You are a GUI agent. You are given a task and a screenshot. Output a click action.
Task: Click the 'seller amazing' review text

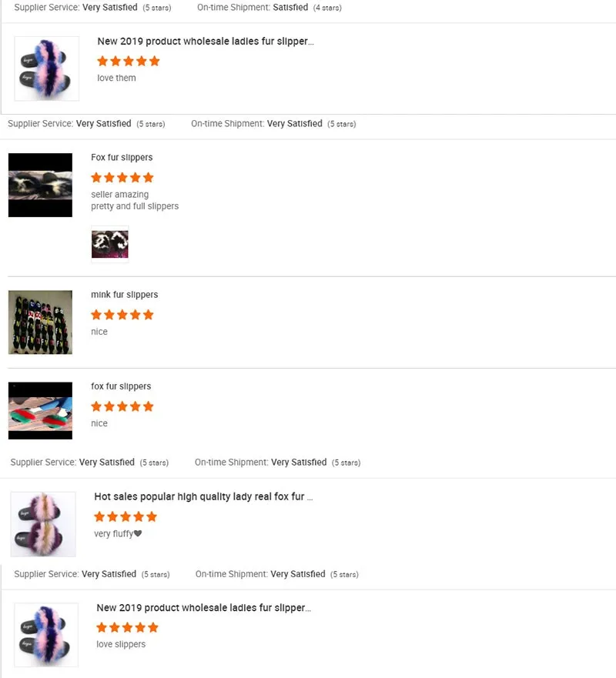pyautogui.click(x=120, y=195)
